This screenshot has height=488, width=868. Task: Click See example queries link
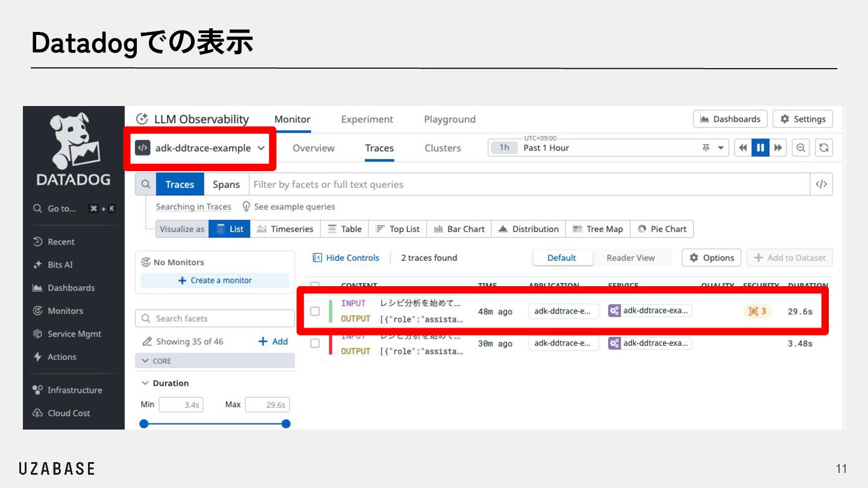pos(289,207)
